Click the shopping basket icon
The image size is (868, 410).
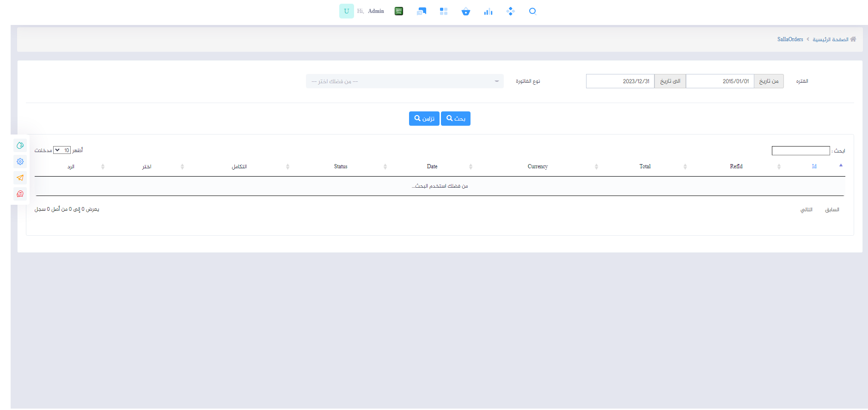pyautogui.click(x=465, y=12)
